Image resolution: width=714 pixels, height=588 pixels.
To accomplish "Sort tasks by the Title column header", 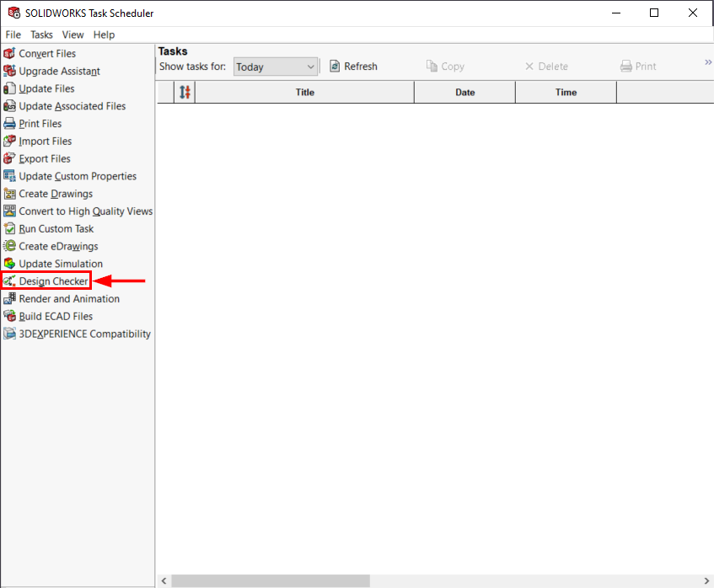I will click(x=304, y=93).
